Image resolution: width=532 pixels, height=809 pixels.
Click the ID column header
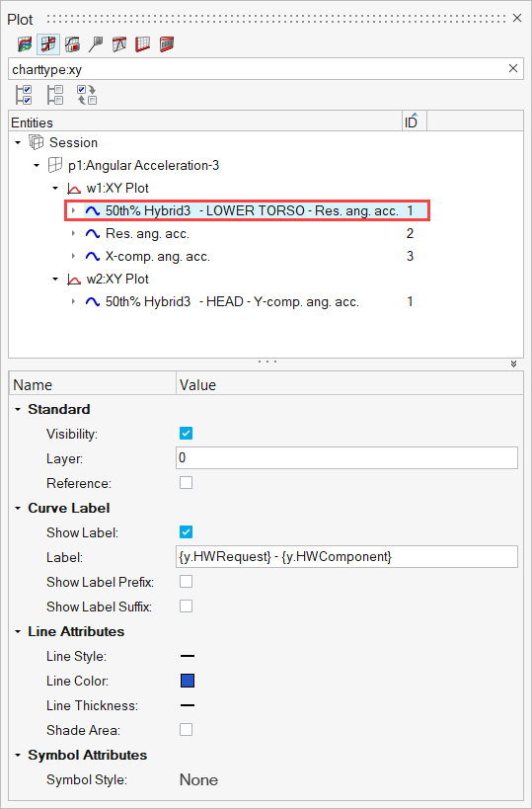click(x=411, y=122)
